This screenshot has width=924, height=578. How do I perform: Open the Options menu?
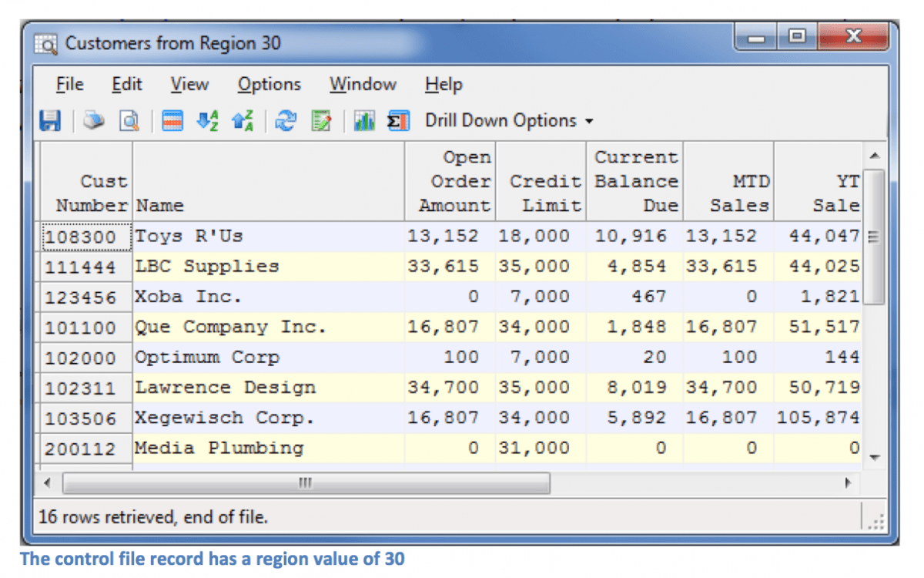tap(269, 84)
